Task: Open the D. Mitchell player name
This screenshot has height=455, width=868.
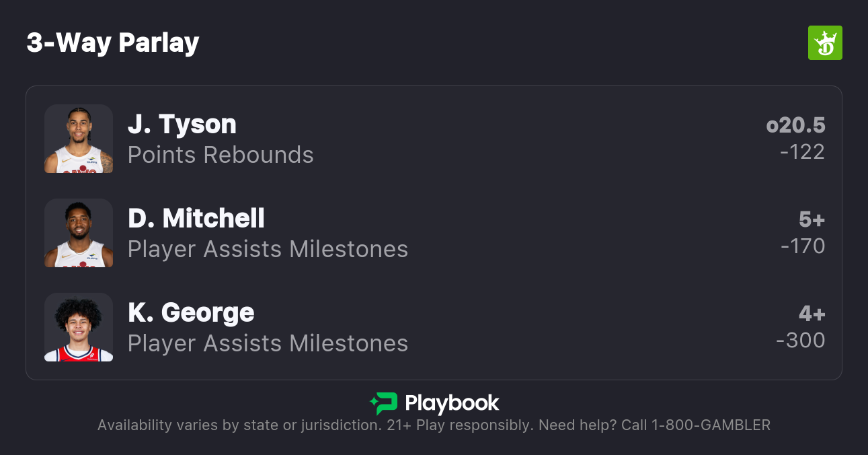Action: click(196, 219)
